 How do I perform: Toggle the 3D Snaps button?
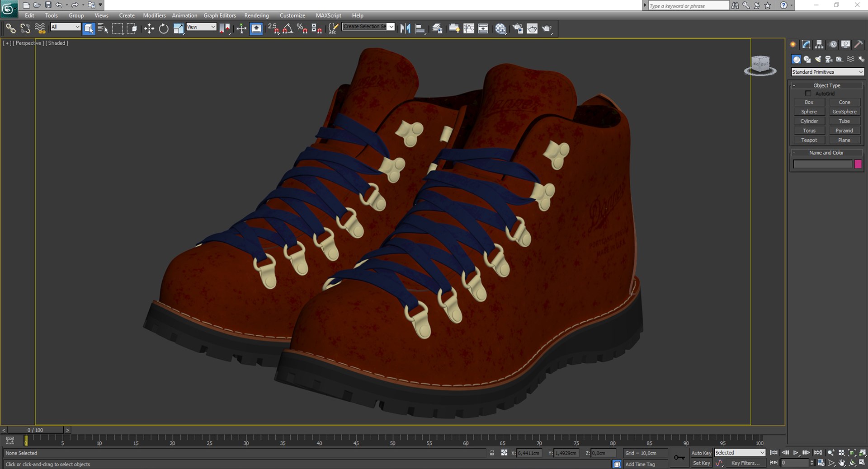273,28
